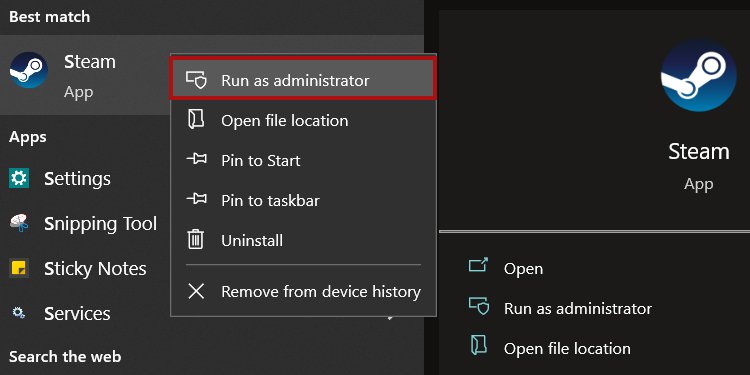This screenshot has width=750, height=375.
Task: Click the Sticky Notes yellow icon
Action: click(19, 268)
